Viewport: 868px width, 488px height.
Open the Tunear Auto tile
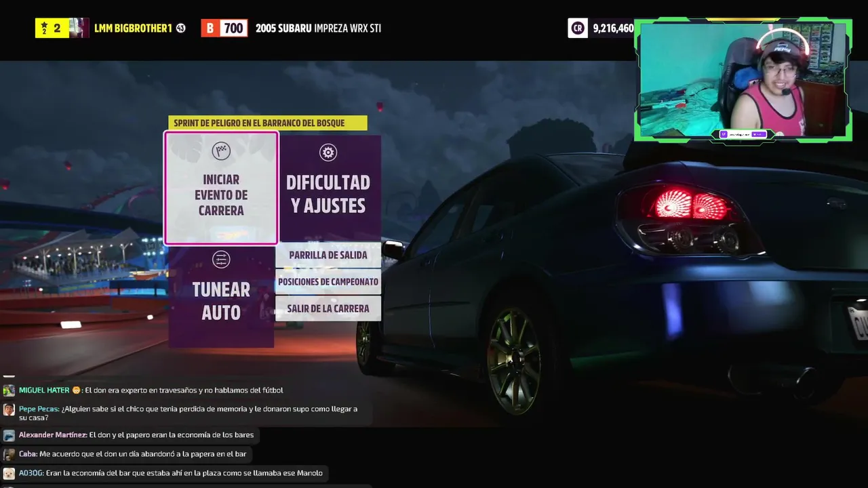[221, 296]
